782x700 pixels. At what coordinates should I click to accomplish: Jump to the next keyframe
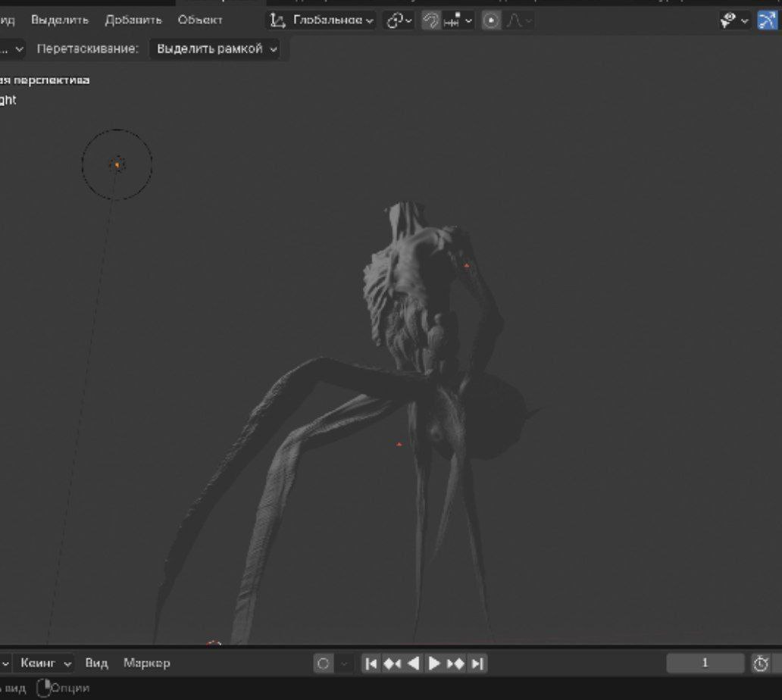pyautogui.click(x=455, y=664)
